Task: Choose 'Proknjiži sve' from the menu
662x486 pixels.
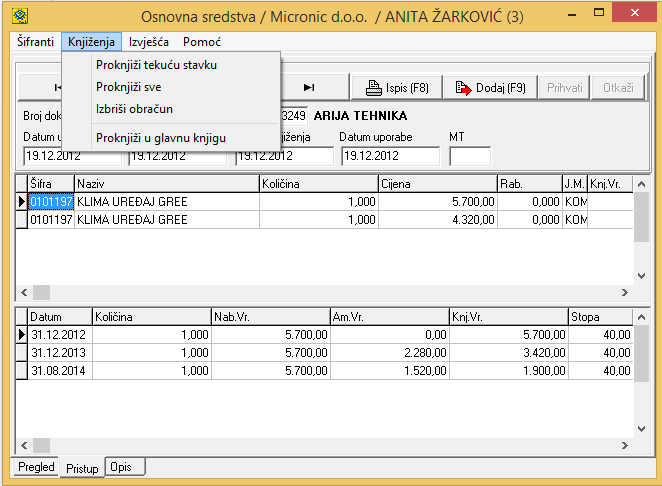Action: 129,87
